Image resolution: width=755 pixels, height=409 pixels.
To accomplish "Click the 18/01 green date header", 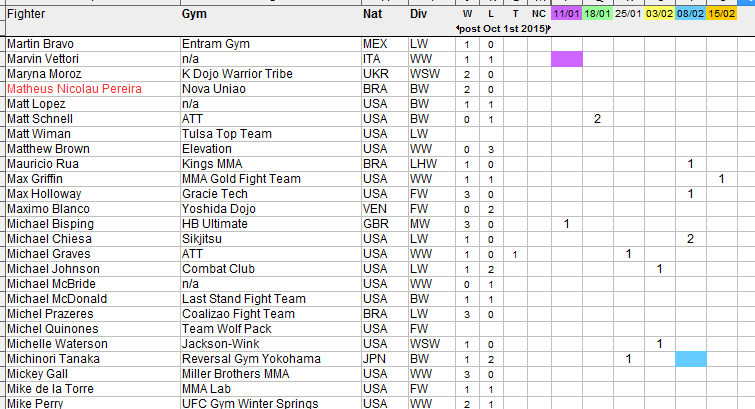I will point(598,13).
